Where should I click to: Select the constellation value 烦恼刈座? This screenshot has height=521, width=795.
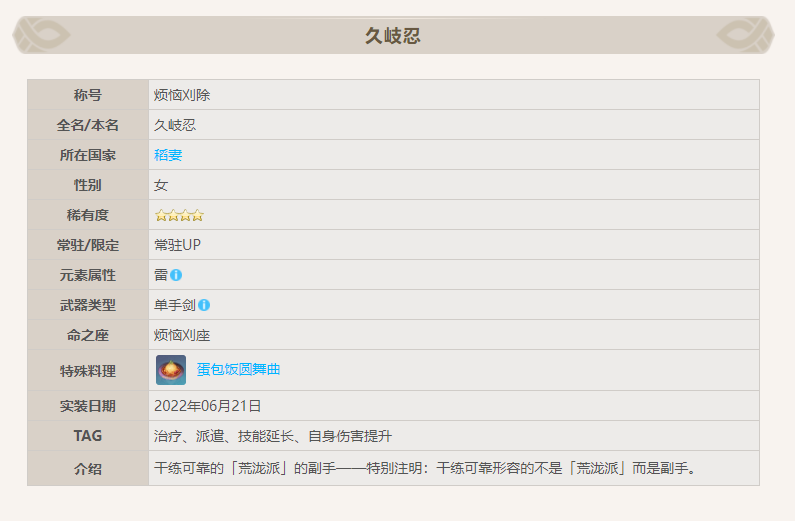click(x=182, y=335)
